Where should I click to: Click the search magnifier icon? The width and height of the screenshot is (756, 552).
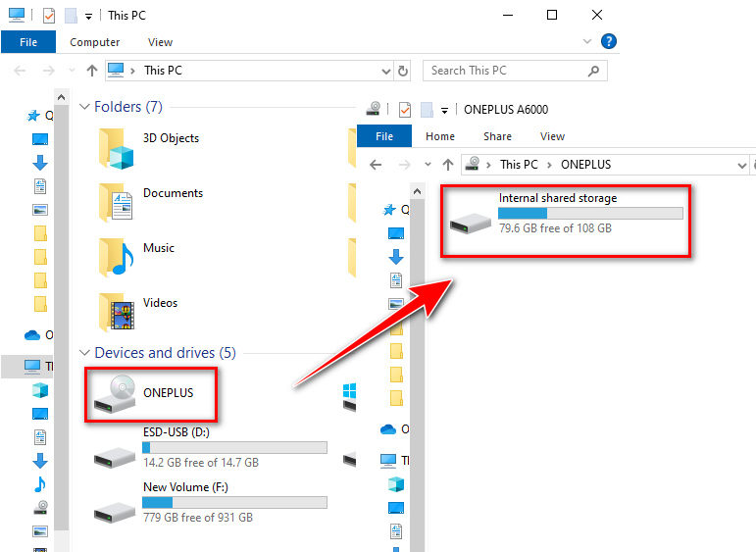tap(593, 71)
